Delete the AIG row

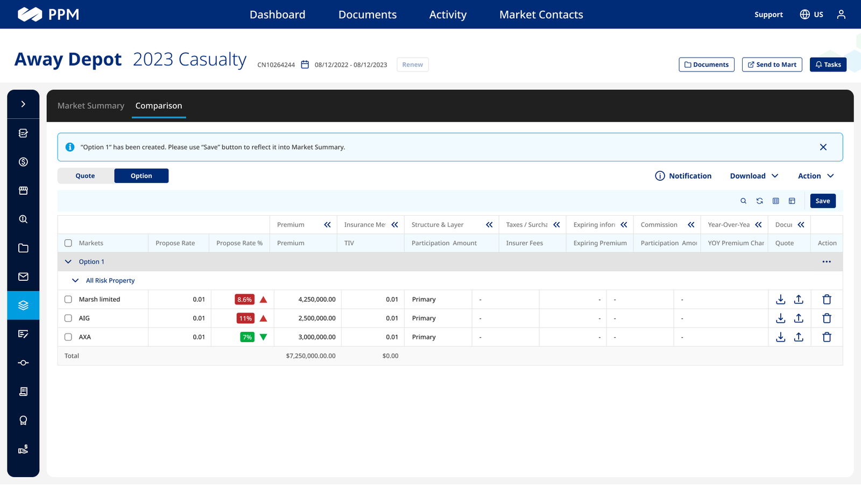[827, 318]
